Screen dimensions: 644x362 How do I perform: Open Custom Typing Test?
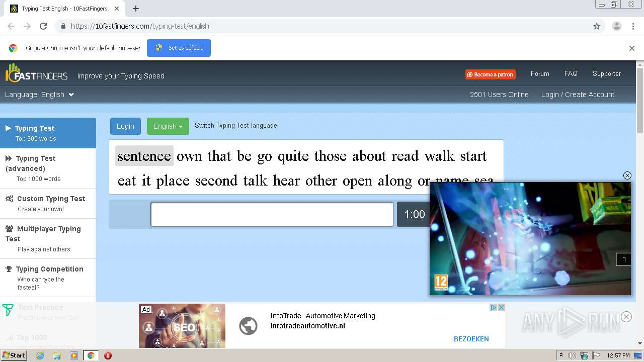[48, 203]
